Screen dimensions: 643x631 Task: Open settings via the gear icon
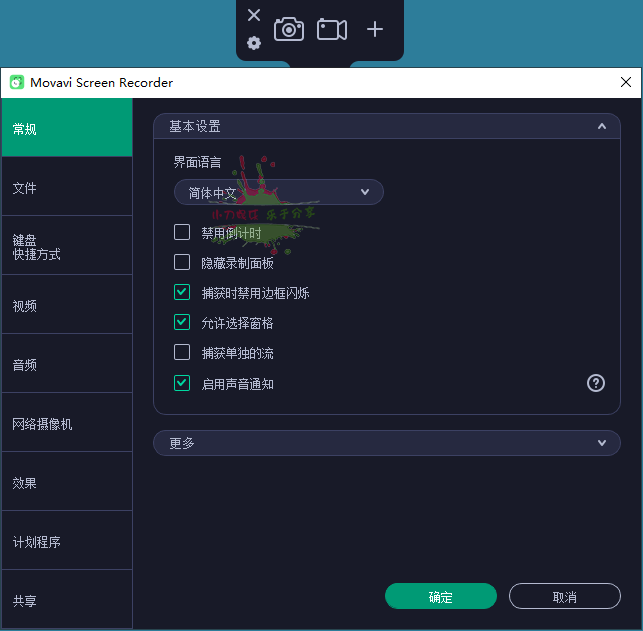click(254, 43)
